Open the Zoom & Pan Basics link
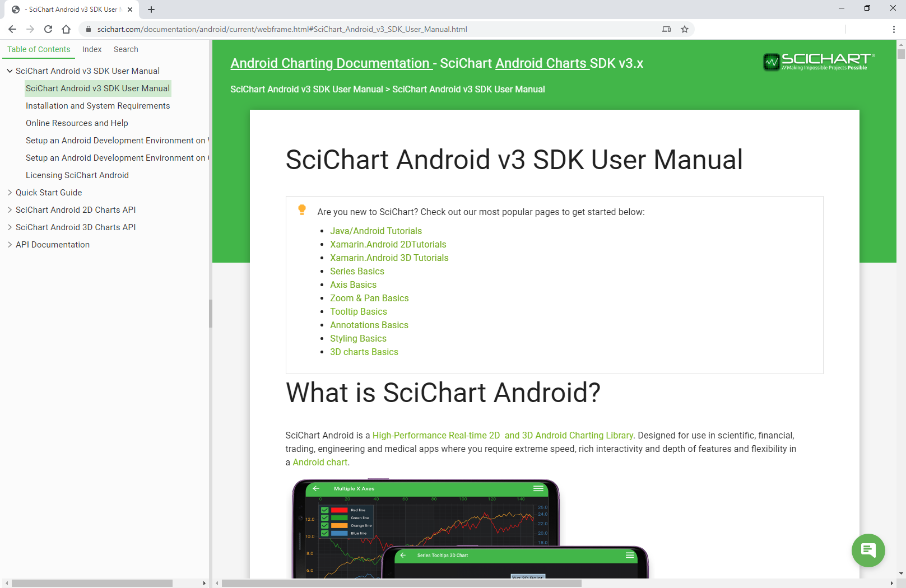This screenshot has width=906, height=588. click(x=369, y=298)
